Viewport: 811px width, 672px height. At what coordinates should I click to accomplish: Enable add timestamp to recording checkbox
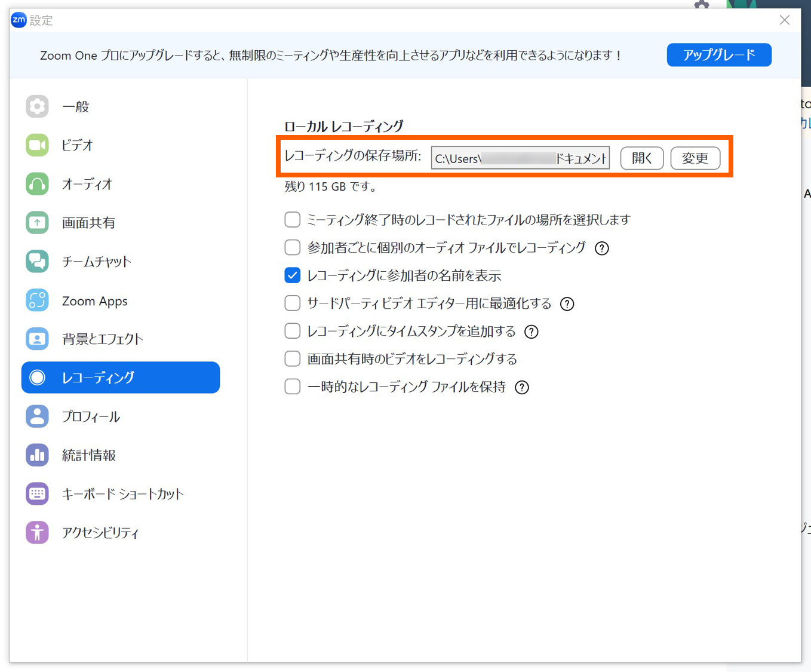292,331
